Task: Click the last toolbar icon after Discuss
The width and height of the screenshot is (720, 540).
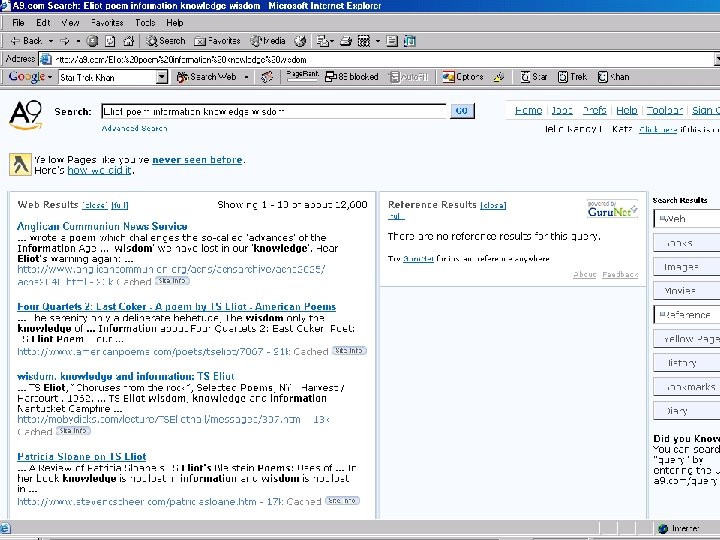Action: (410, 41)
